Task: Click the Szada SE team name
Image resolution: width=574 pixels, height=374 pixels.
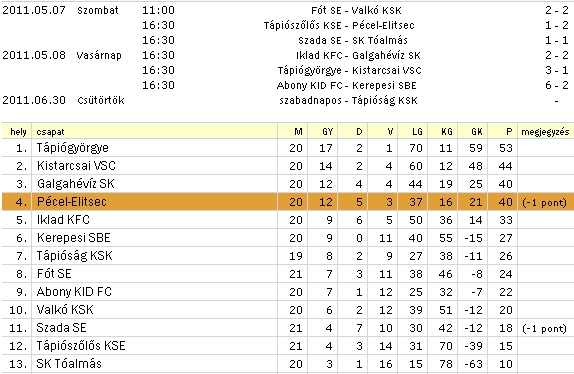Action: 61,328
